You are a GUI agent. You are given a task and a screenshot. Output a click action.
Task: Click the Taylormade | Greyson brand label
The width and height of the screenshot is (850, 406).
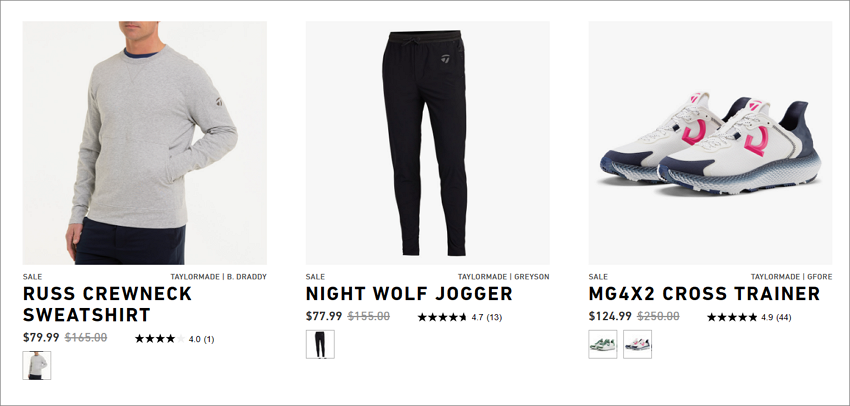point(504,276)
